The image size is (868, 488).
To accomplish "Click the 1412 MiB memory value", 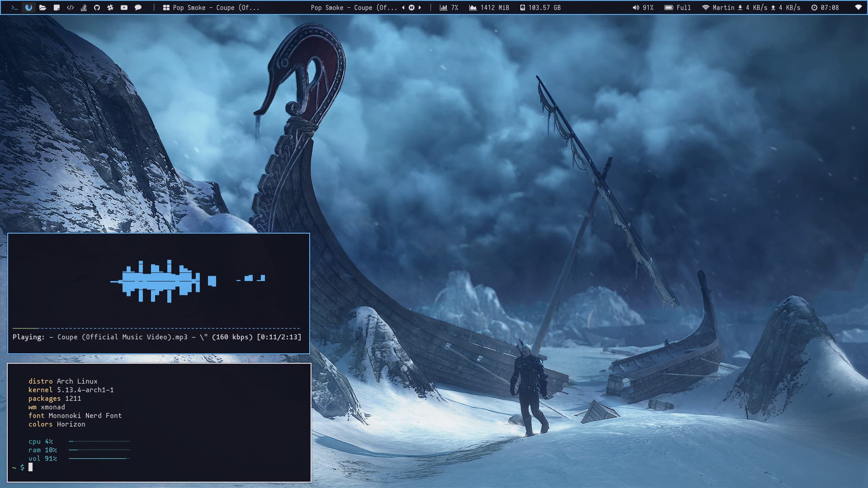I will coord(495,8).
